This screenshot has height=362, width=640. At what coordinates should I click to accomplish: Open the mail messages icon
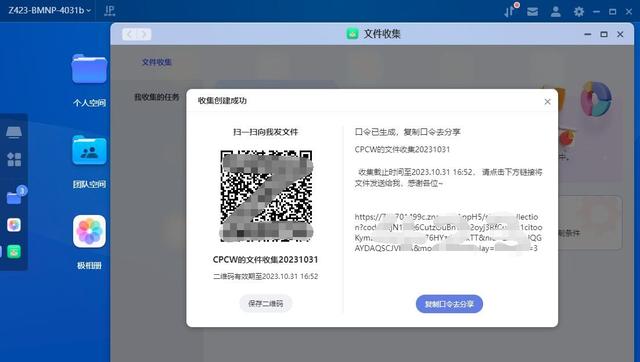[532, 11]
